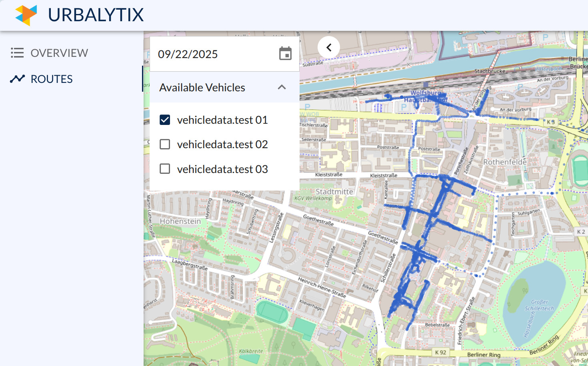Click the 09/22/2025 date field
This screenshot has height=366, width=588.
224,54
